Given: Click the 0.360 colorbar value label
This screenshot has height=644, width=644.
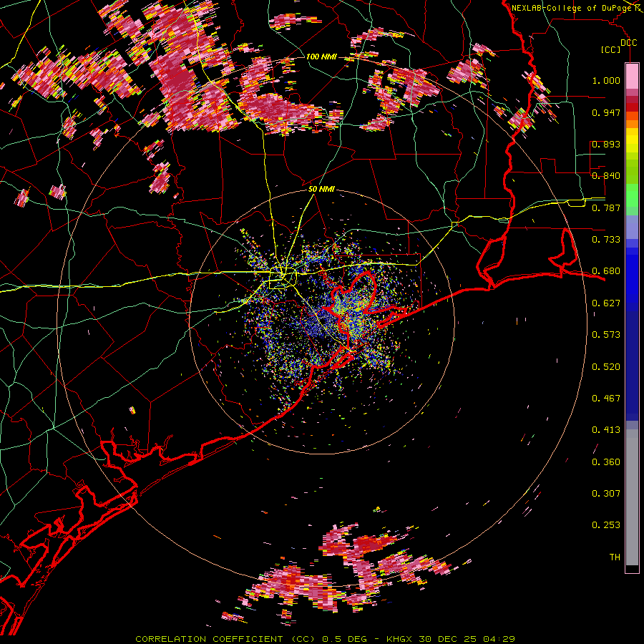Looking at the screenshot, I should [606, 462].
